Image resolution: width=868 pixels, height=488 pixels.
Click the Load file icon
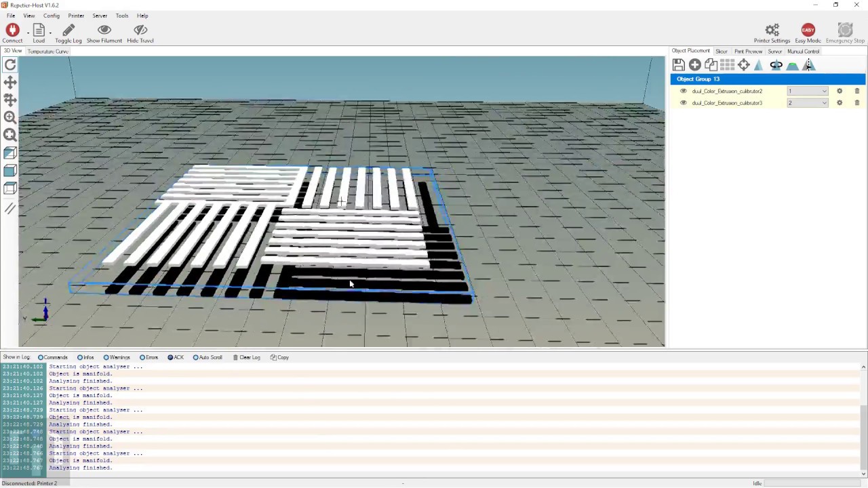39,30
